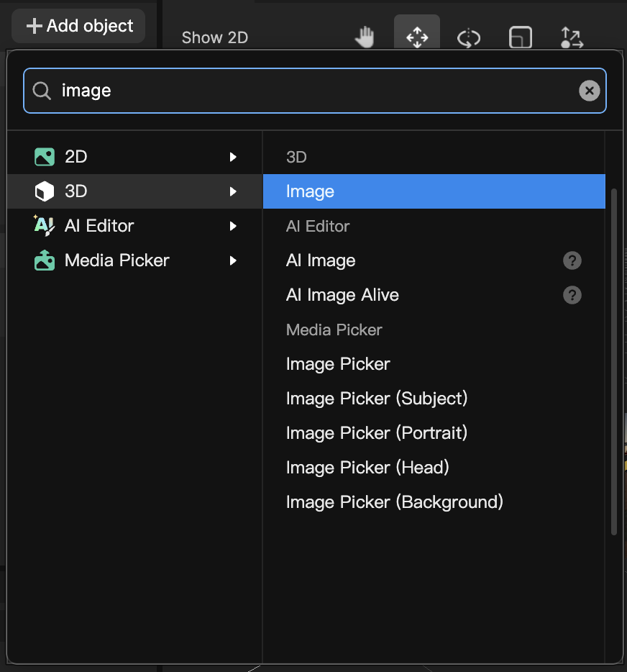Open help for AI Image Alive
The width and height of the screenshot is (627, 672).
point(572,295)
